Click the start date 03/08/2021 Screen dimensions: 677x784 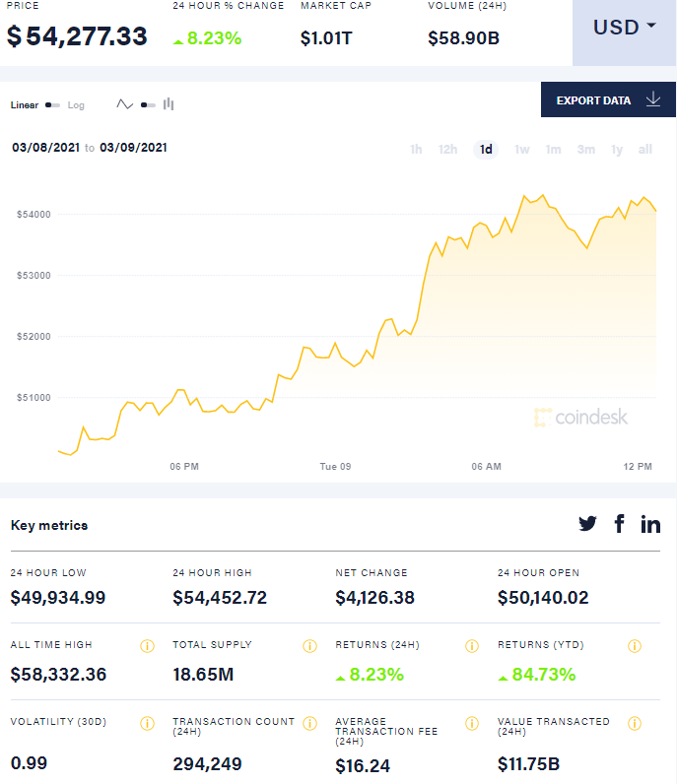(x=46, y=148)
